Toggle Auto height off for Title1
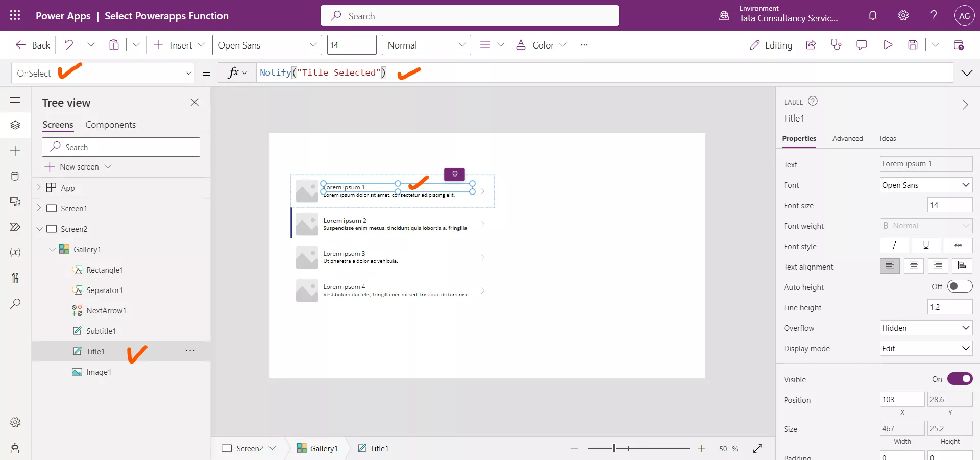The width and height of the screenshot is (980, 460). click(960, 286)
